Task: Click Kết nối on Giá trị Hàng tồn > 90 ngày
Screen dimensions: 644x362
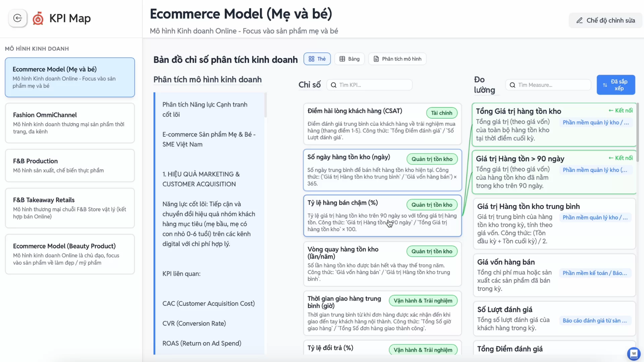Action: (621, 158)
